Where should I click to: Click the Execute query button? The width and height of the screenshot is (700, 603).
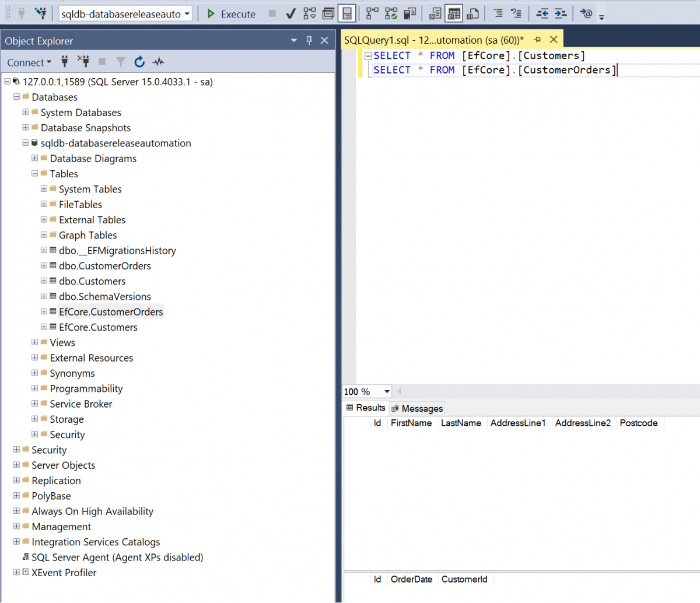pos(232,14)
